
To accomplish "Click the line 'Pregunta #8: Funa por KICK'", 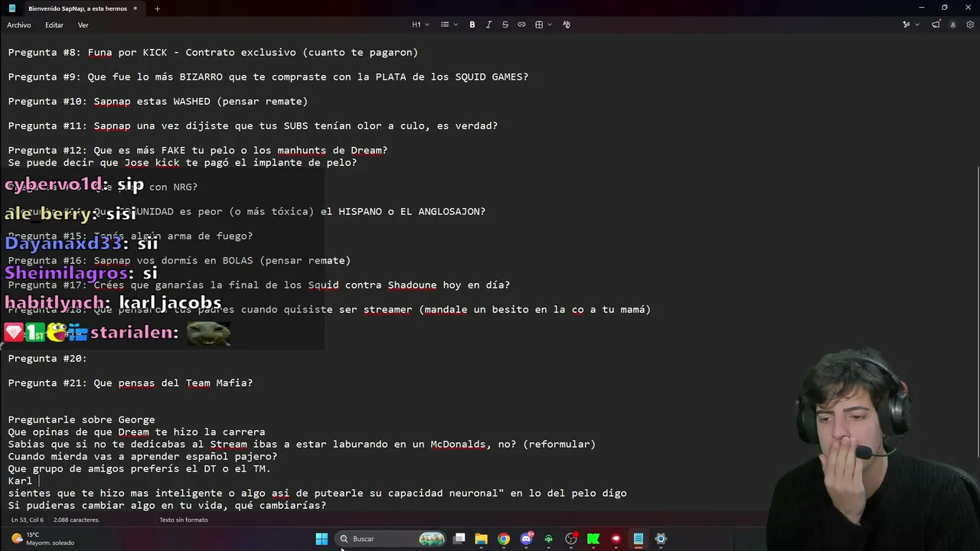I will coord(213,53).
